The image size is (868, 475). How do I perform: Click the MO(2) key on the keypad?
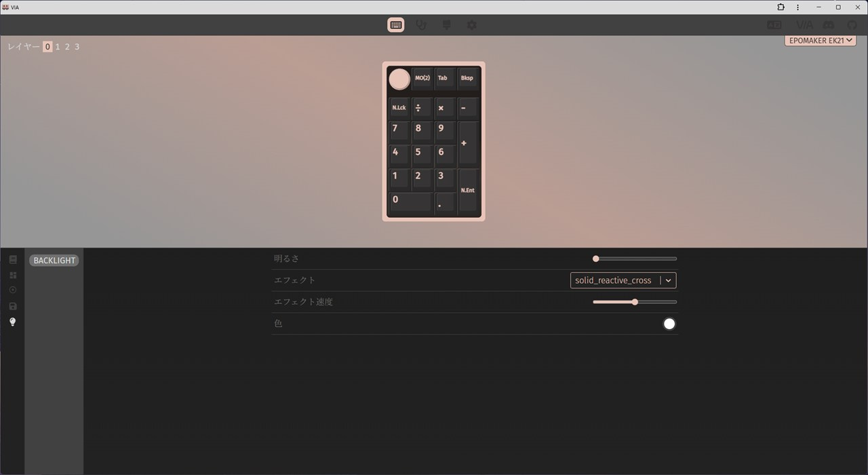422,79
